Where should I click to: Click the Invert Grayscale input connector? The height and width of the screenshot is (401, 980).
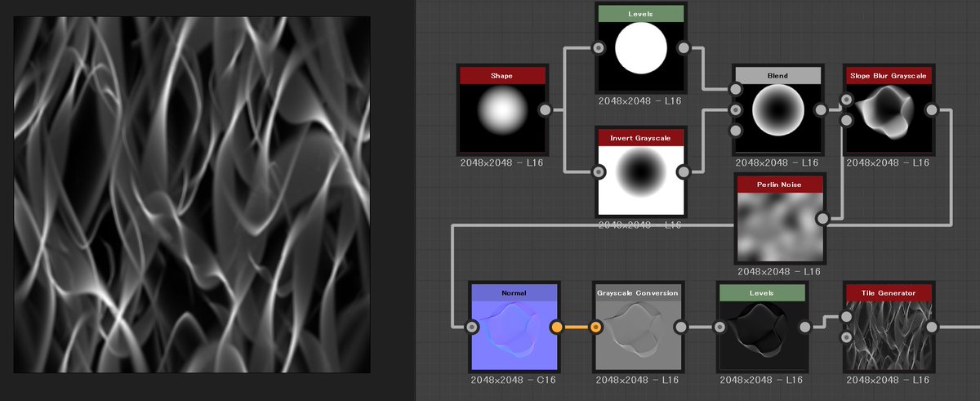(599, 172)
